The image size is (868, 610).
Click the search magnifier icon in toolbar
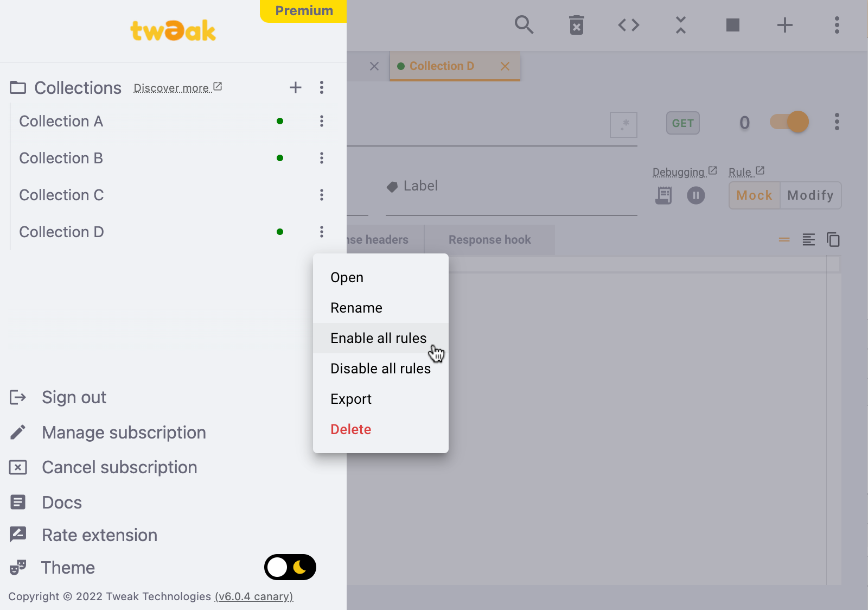point(524,25)
